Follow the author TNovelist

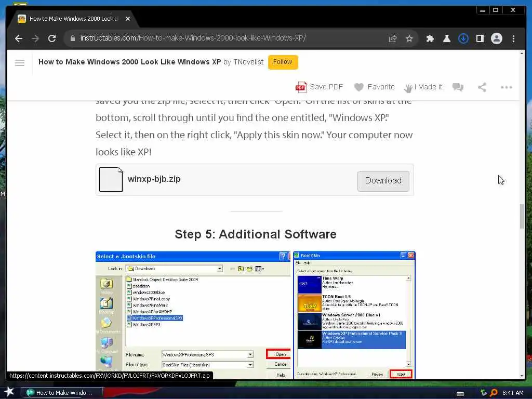(283, 62)
